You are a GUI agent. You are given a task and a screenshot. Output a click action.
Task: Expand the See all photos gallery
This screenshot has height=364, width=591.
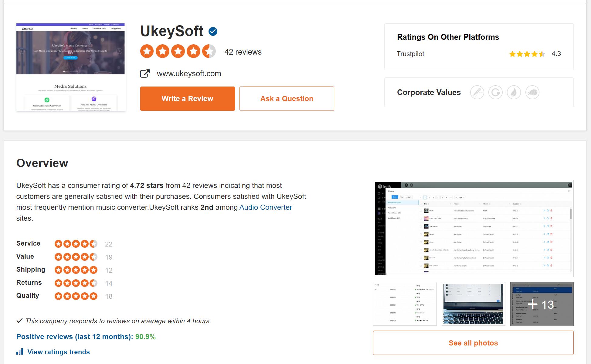tap(473, 342)
